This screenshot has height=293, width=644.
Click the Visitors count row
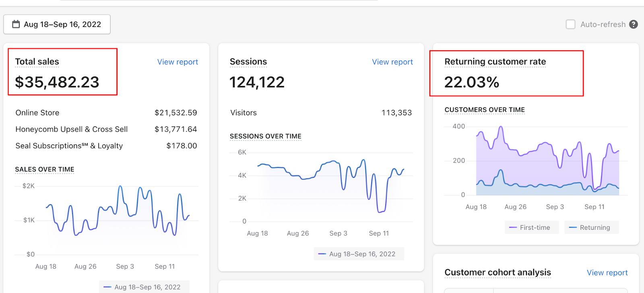(321, 113)
